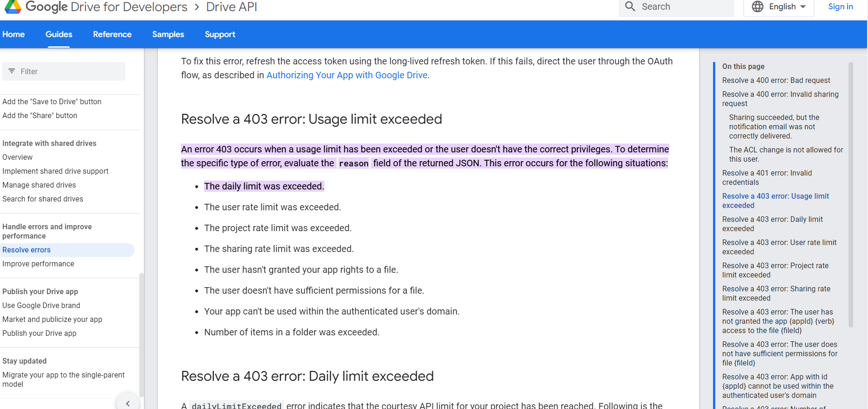The height and width of the screenshot is (409, 868).
Task: Click the search magnifier icon
Action: click(630, 6)
